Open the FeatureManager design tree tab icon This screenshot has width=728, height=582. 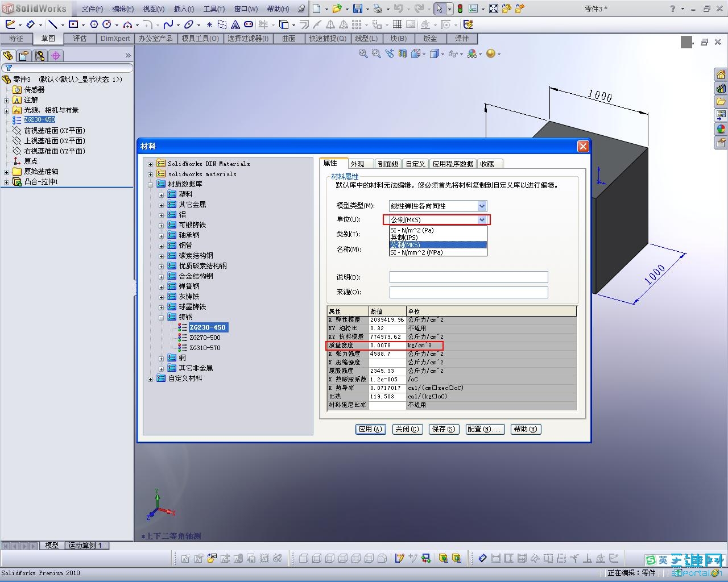point(8,56)
